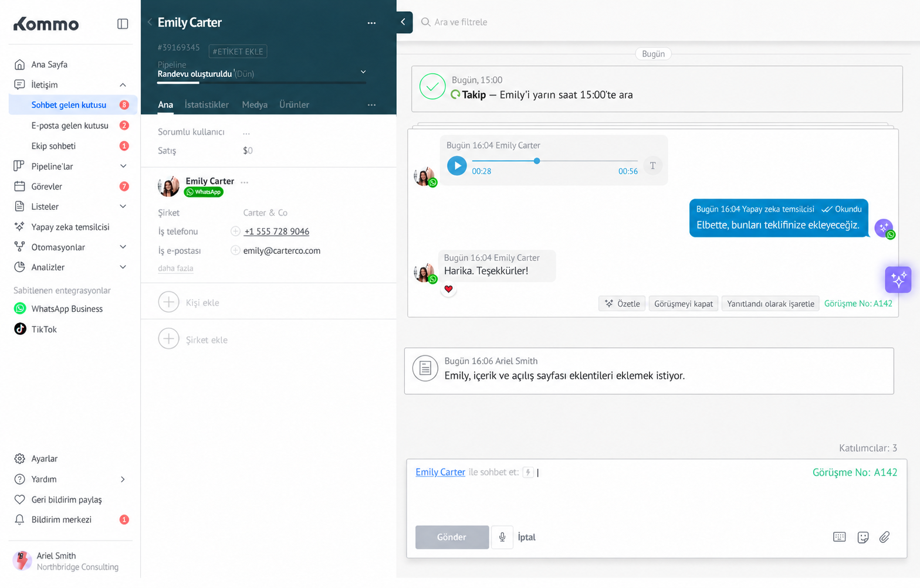Image resolution: width=920 pixels, height=588 pixels.
Task: Open Sohbet gelen kutusu
Action: click(x=73, y=105)
